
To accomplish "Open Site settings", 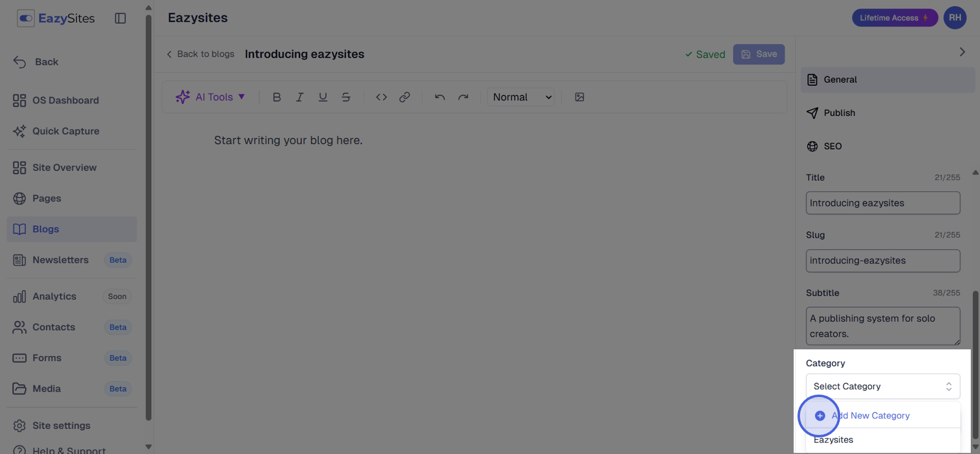I will pos(72,425).
